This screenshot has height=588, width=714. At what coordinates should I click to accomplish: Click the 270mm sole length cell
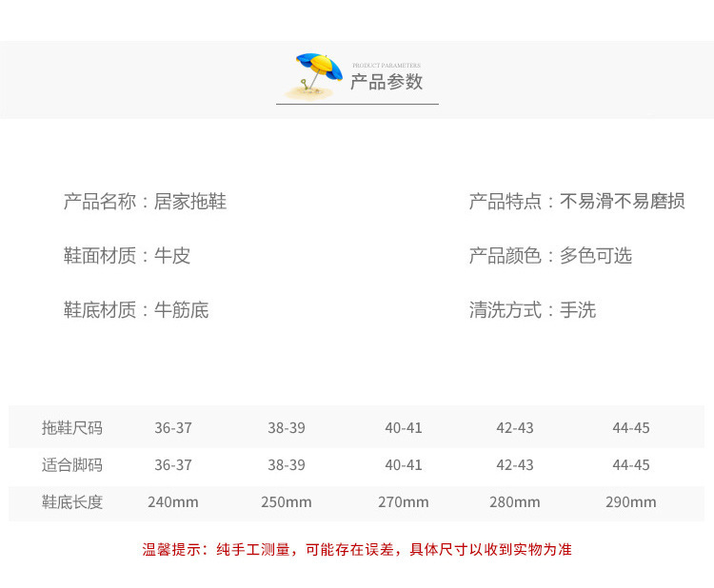pos(404,502)
